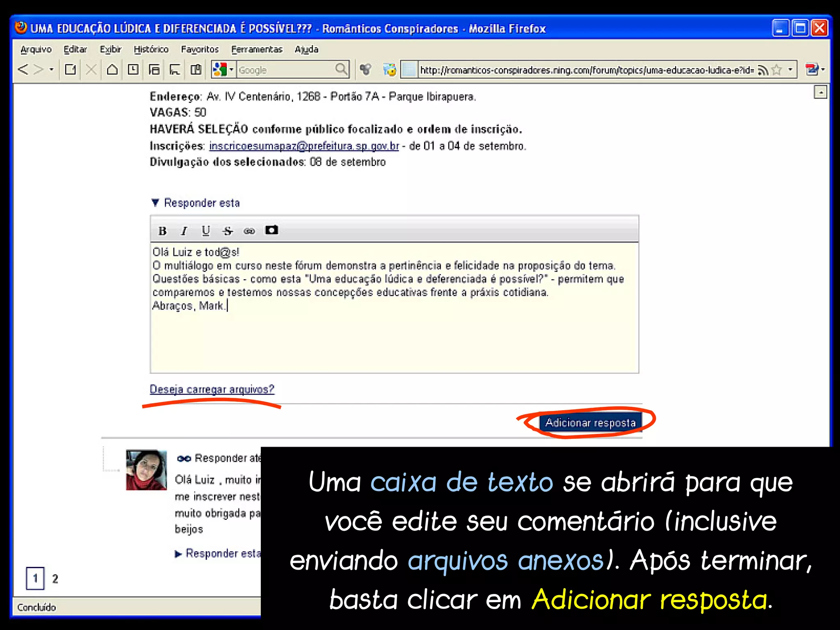Screen dimensions: 840x630
Task: Click the magnifier search button
Action: [341, 70]
